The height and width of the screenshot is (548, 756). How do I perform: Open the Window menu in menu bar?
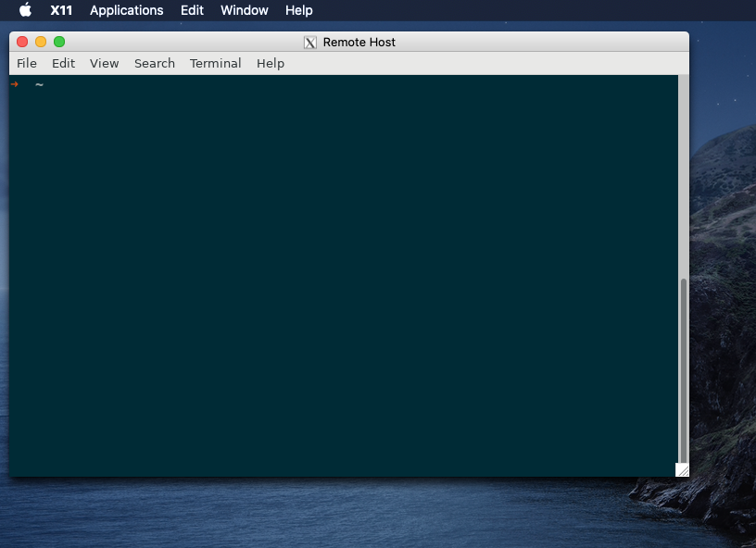click(245, 10)
